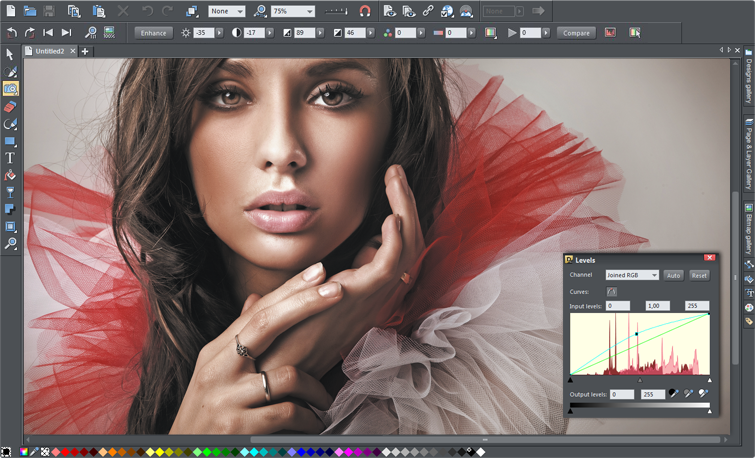The height and width of the screenshot is (458, 755).
Task: Toggle the red magnet snap icon
Action: coord(365,11)
